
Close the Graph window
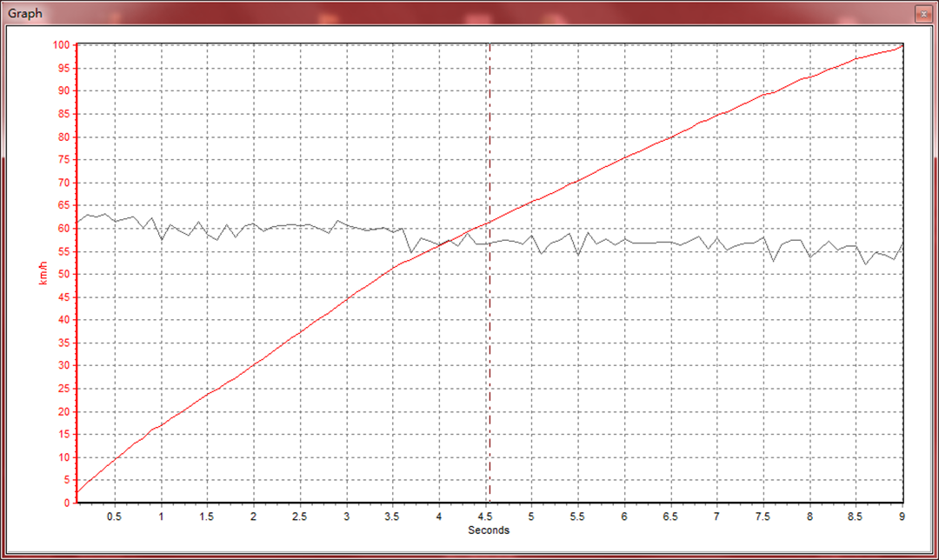pyautogui.click(x=922, y=14)
